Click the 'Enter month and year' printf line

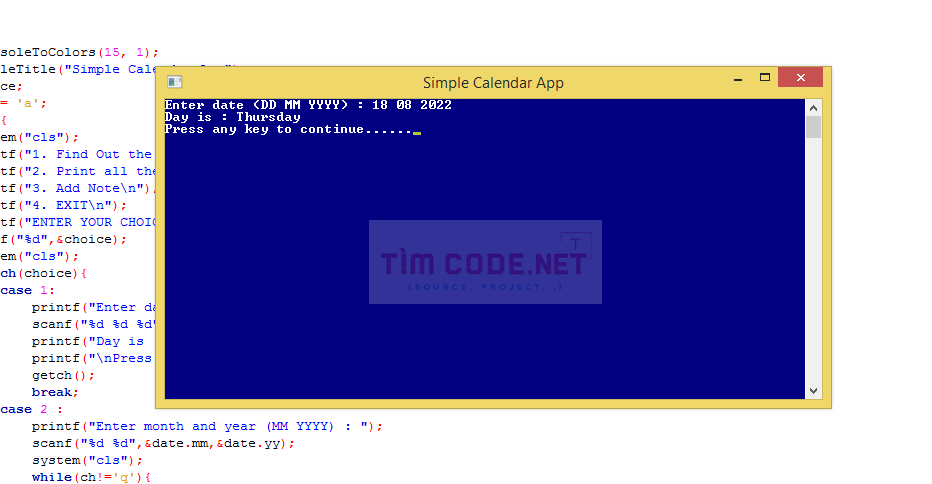click(207, 426)
